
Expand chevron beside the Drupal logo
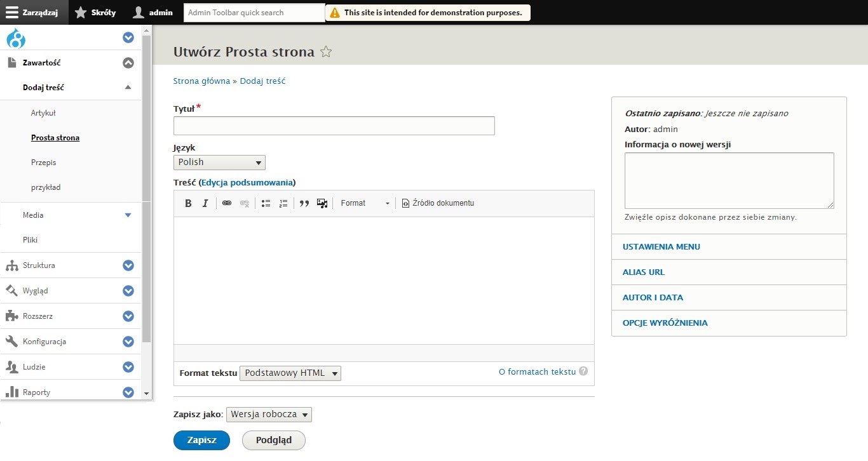128,38
